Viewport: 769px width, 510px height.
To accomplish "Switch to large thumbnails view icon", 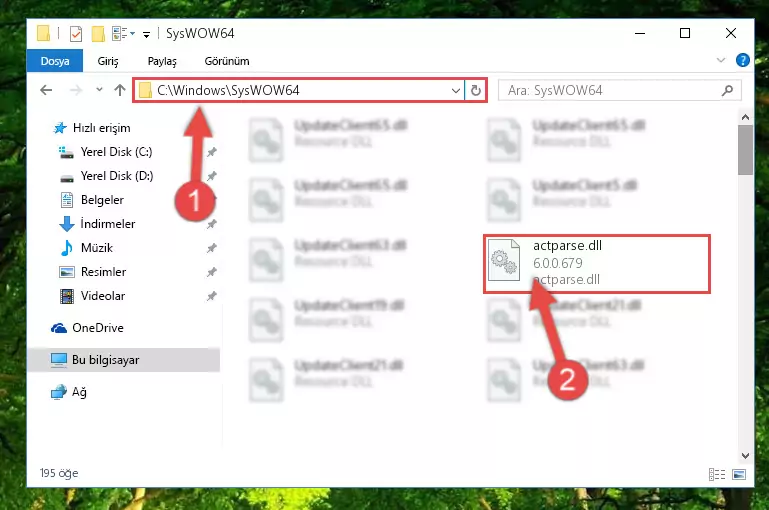I will (x=739, y=474).
